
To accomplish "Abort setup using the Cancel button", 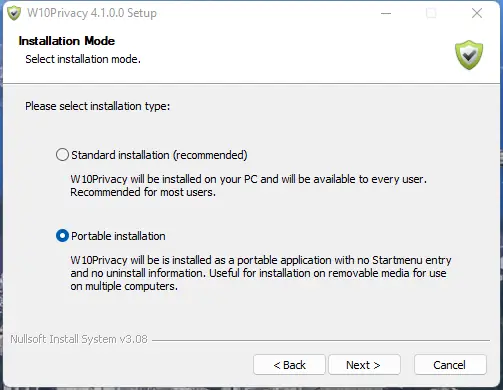I will (450, 365).
